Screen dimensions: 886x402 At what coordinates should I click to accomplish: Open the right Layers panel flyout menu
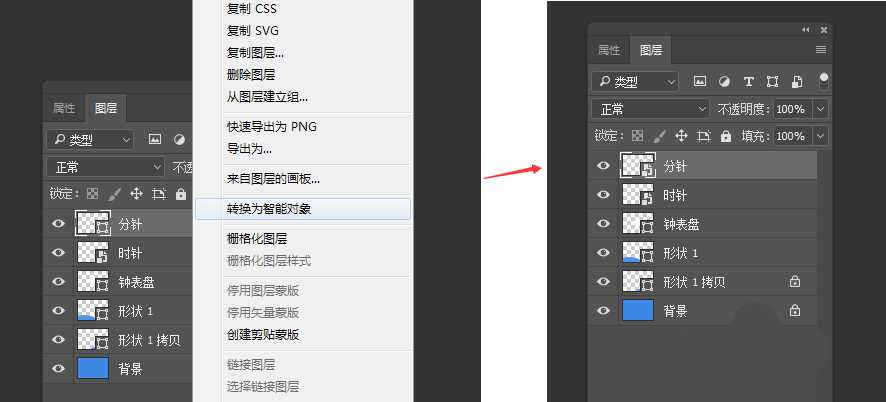coord(821,50)
